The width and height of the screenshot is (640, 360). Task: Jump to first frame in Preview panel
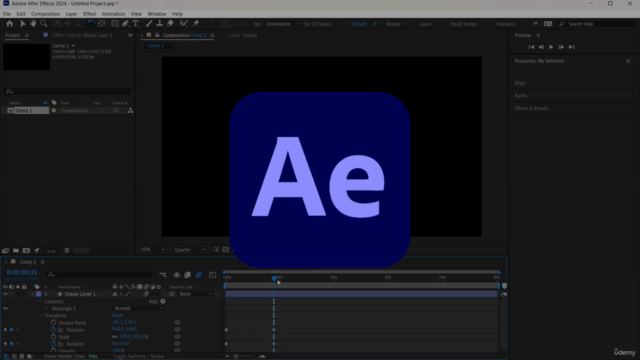click(531, 47)
